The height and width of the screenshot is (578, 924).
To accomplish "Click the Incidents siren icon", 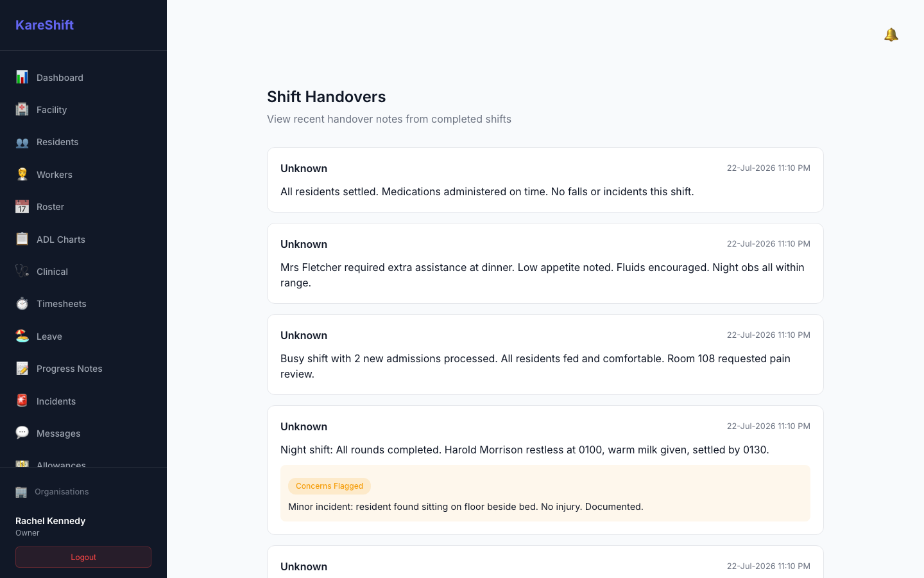I will [x=22, y=401].
